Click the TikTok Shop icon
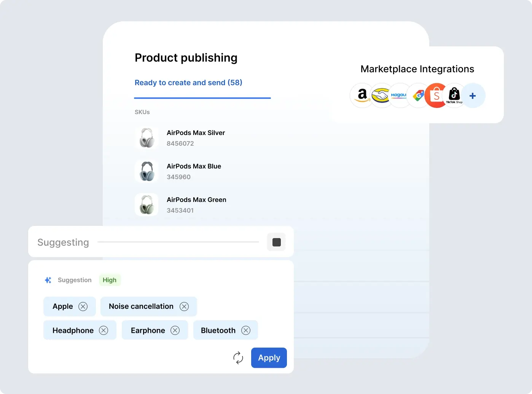Image resolution: width=532 pixels, height=394 pixels. click(454, 95)
